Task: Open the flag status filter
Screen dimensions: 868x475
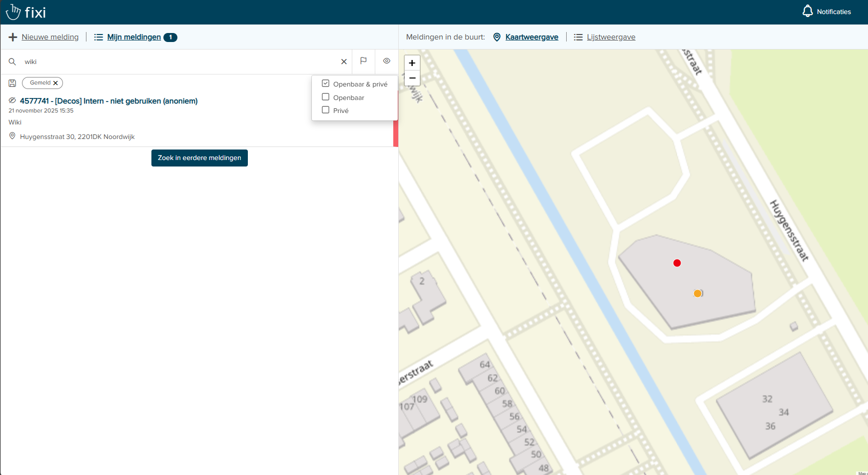Action: [363, 61]
